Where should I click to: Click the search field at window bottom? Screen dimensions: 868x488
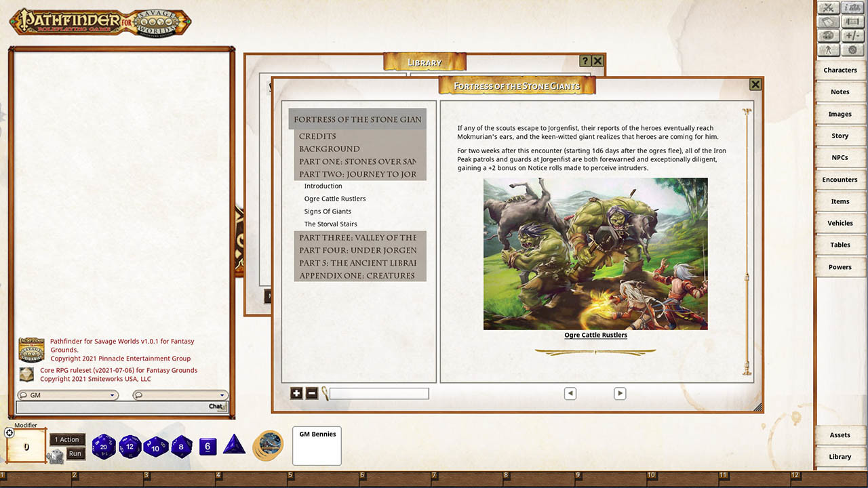(380, 393)
